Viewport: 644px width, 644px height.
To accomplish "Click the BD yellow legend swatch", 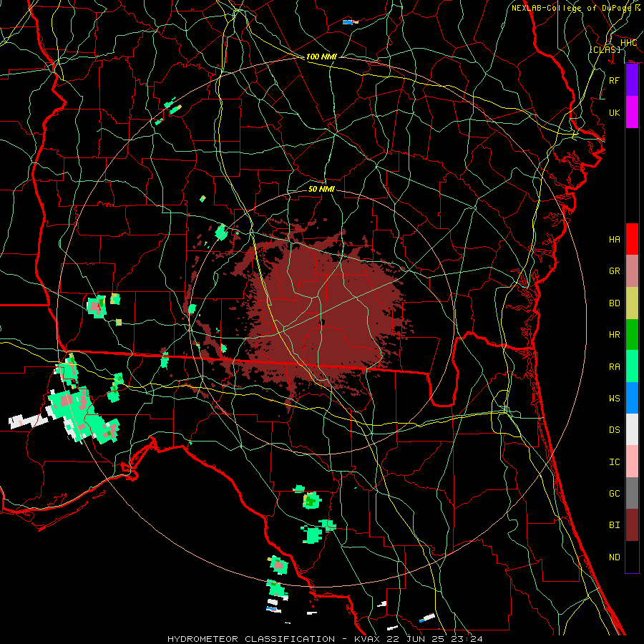I will click(x=632, y=303).
